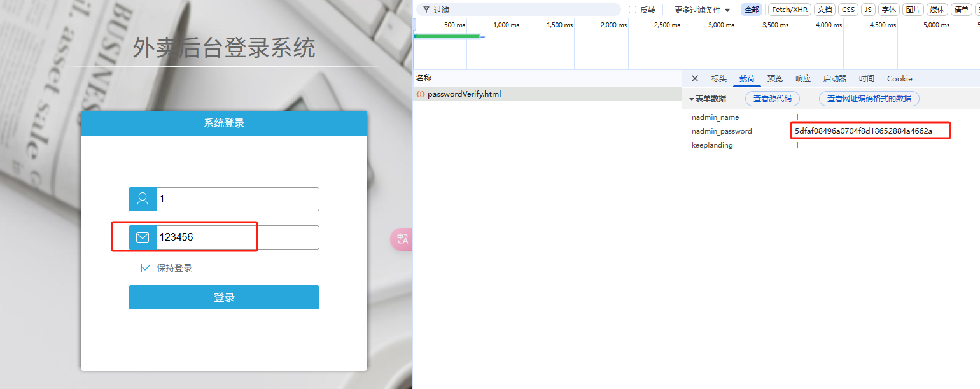The image size is (980, 389).
Task: Collapse the 表单数据 section
Action: (692, 99)
